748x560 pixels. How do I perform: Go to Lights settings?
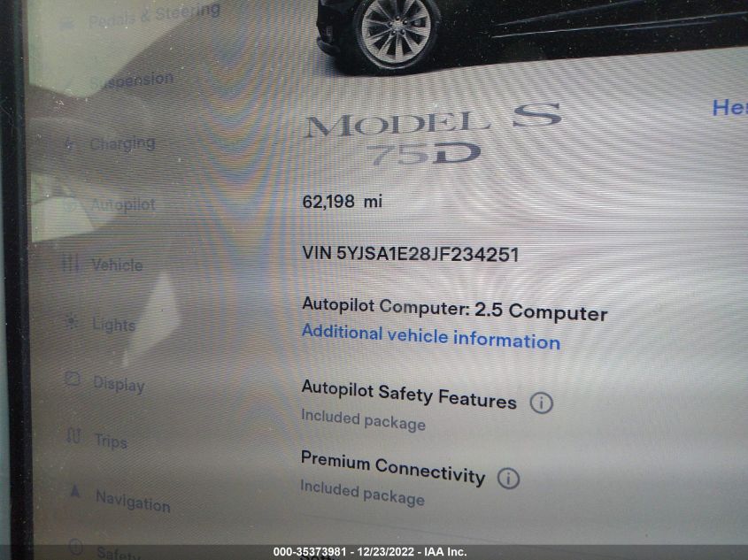(x=114, y=325)
